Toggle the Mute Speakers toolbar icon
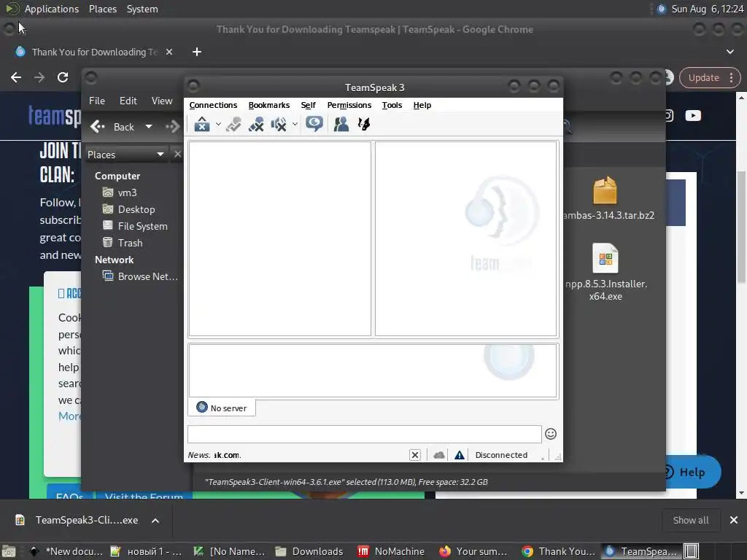 [279, 124]
